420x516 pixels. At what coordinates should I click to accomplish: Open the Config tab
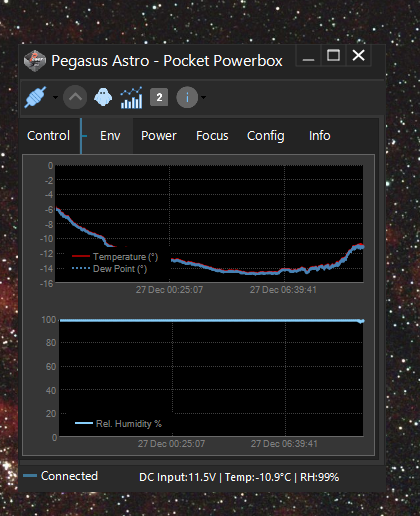[x=266, y=136]
